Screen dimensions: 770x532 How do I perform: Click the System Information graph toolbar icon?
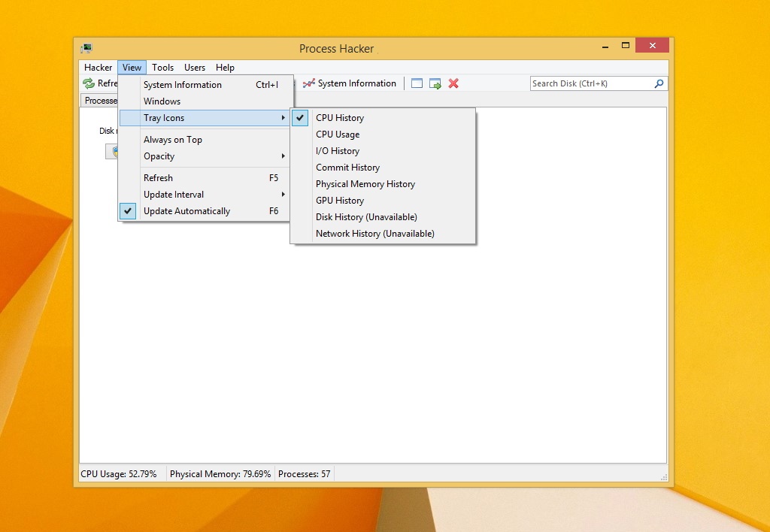[x=308, y=83]
